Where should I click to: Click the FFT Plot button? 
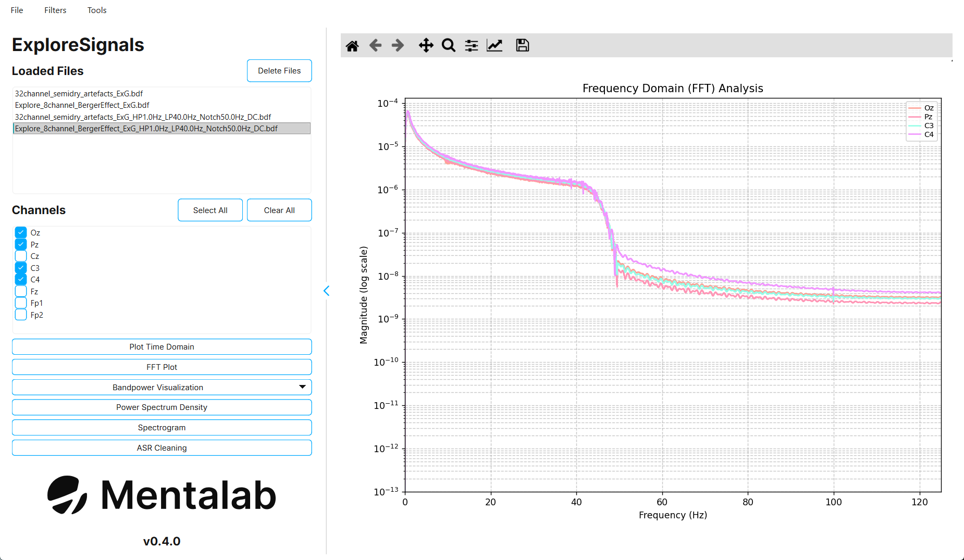162,367
